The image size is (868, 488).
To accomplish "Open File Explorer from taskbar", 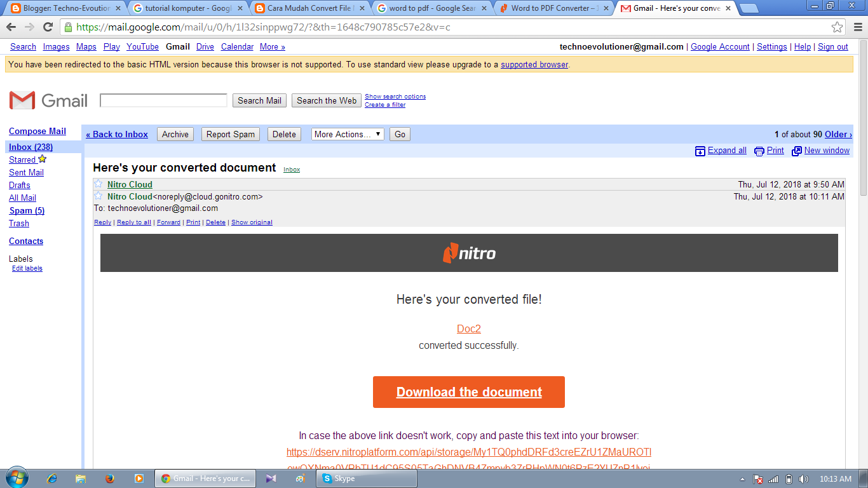I will point(81,478).
